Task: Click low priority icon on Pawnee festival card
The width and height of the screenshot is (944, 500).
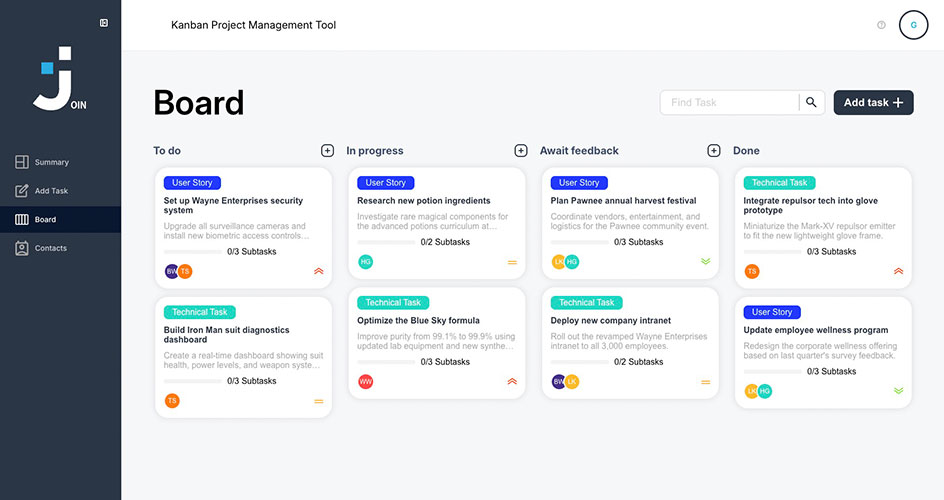Action: [x=706, y=261]
